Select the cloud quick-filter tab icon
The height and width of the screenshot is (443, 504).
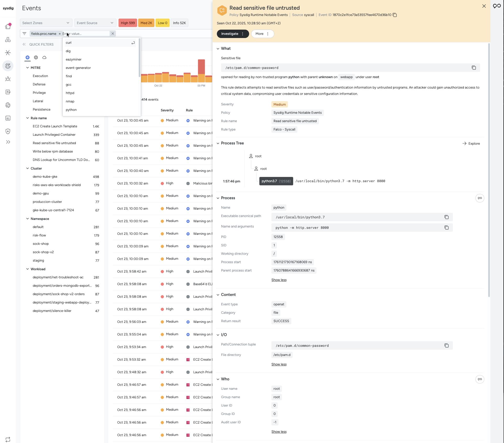pyautogui.click(x=44, y=57)
